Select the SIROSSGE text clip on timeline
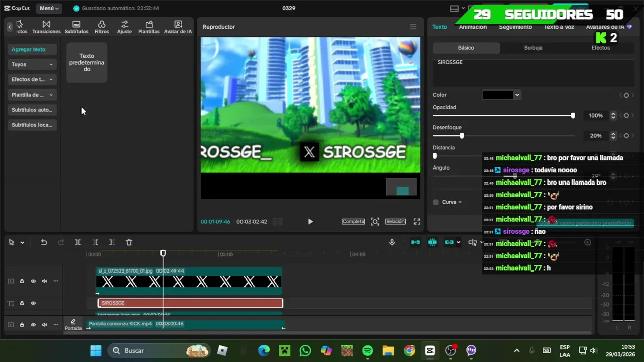Image resolution: width=644 pixels, height=362 pixels. [x=190, y=303]
